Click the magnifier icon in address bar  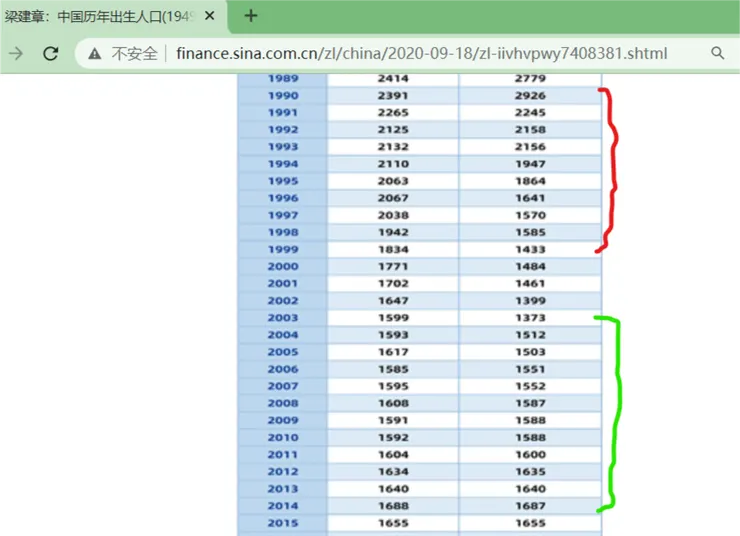pyautogui.click(x=718, y=53)
